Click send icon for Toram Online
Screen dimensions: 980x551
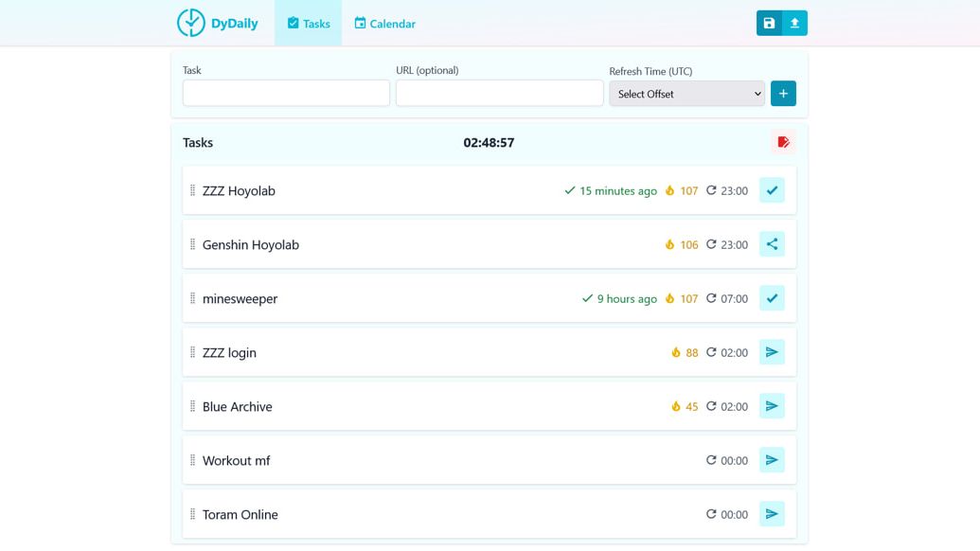coord(772,514)
